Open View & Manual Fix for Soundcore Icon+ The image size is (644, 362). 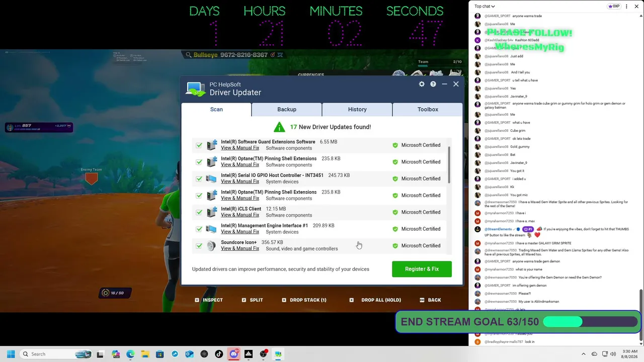click(240, 248)
